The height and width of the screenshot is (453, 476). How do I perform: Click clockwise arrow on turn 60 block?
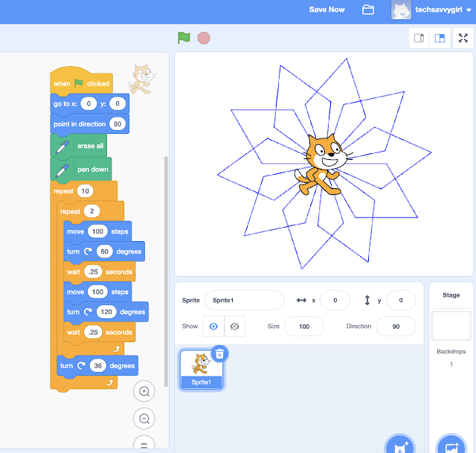point(88,251)
